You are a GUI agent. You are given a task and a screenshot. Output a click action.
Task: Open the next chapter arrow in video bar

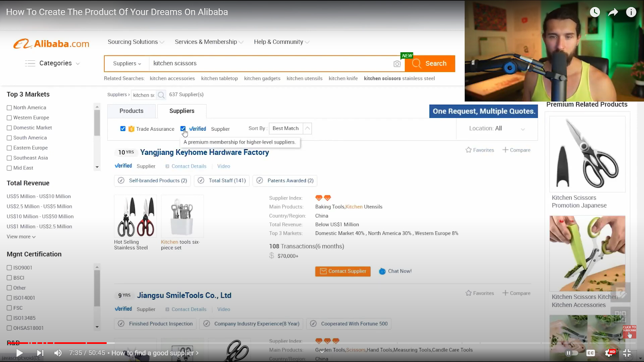tap(197, 353)
